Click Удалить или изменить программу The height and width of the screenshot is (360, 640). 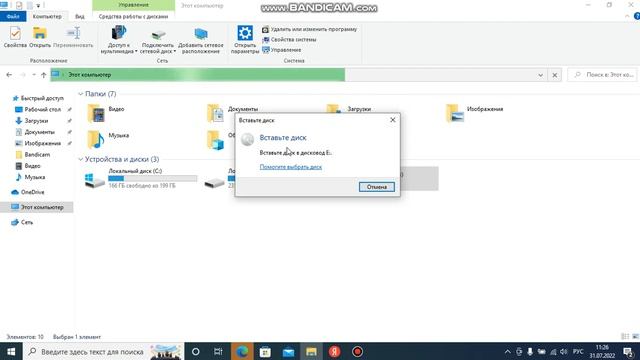pos(309,29)
